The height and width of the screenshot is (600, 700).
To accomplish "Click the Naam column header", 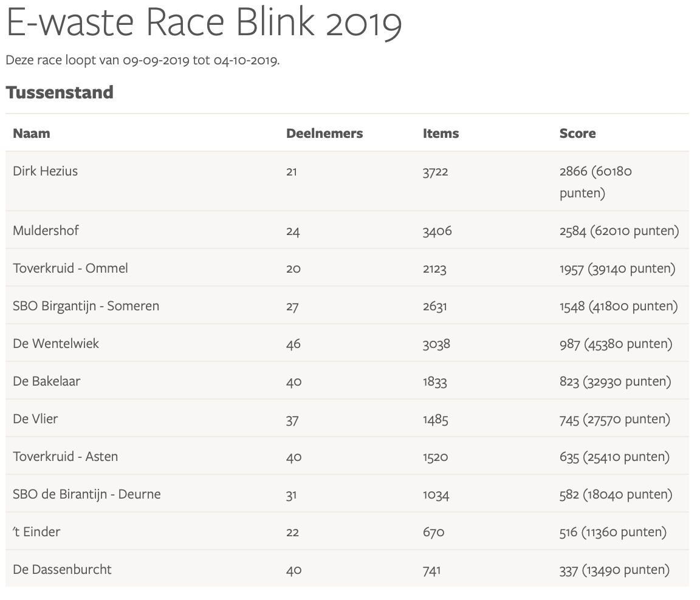I will pos(32,134).
